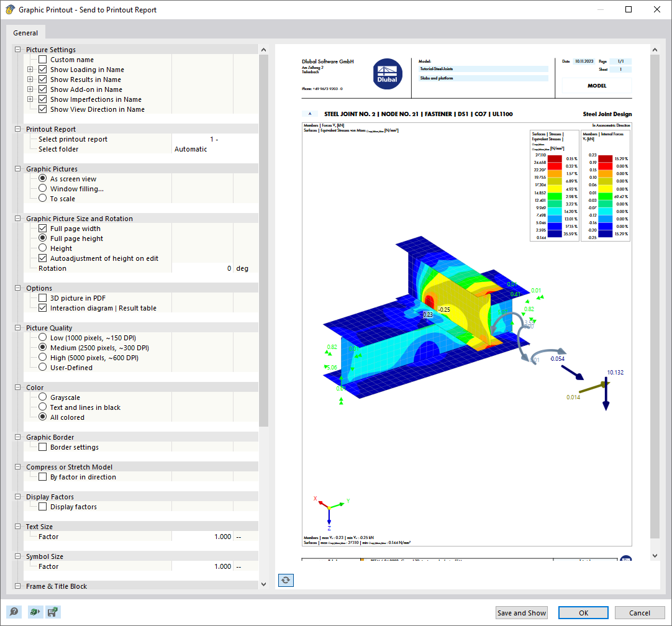
Task: Toggle Interaction diagram Result table checkbox
Action: click(43, 307)
